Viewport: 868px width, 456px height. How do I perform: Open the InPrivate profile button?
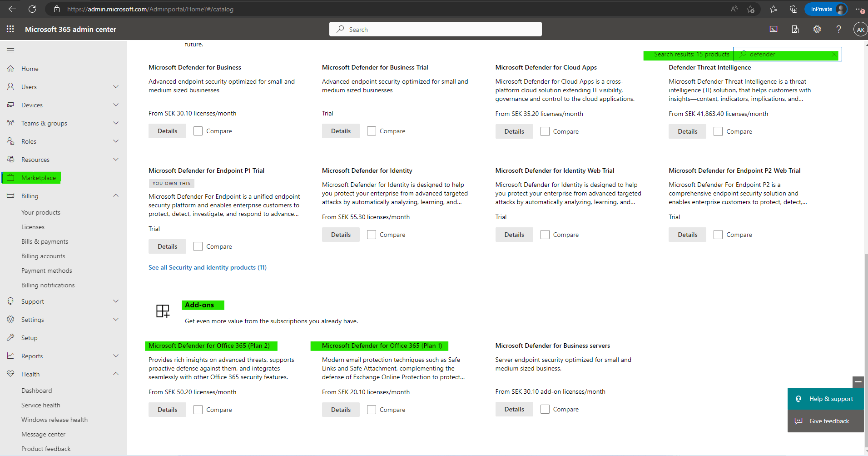tap(826, 9)
